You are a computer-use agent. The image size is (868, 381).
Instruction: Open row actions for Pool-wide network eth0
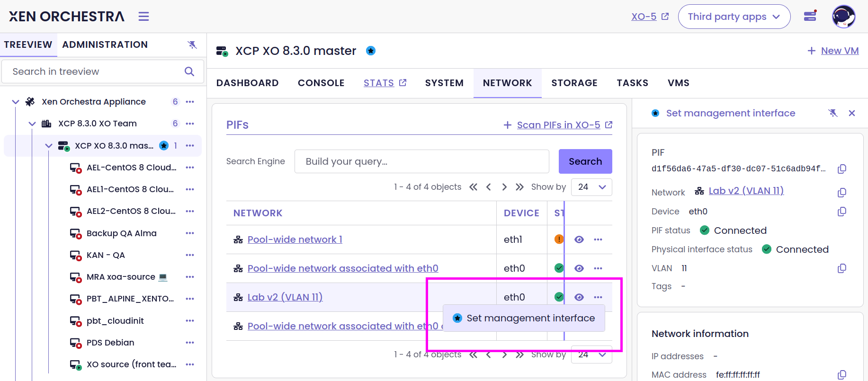point(598,268)
